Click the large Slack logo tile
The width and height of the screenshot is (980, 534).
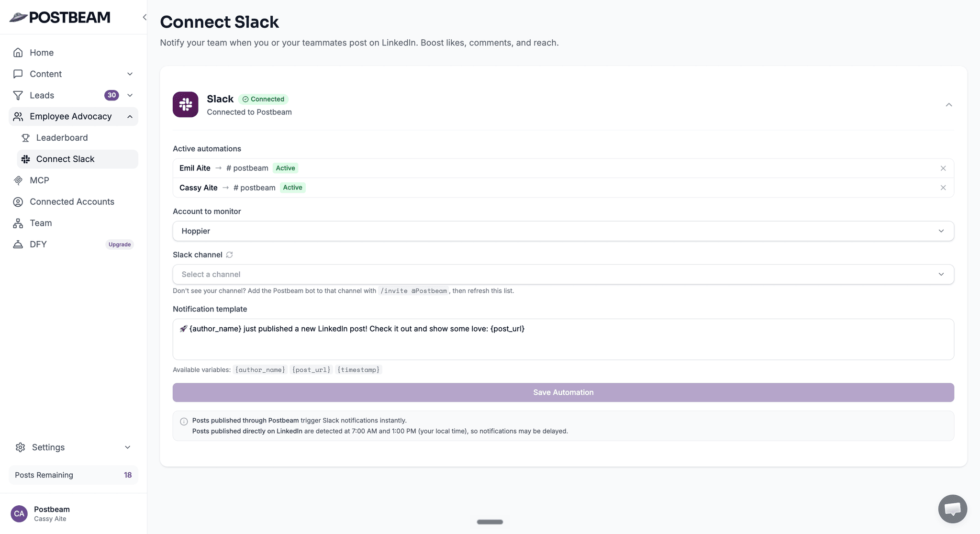[186, 104]
